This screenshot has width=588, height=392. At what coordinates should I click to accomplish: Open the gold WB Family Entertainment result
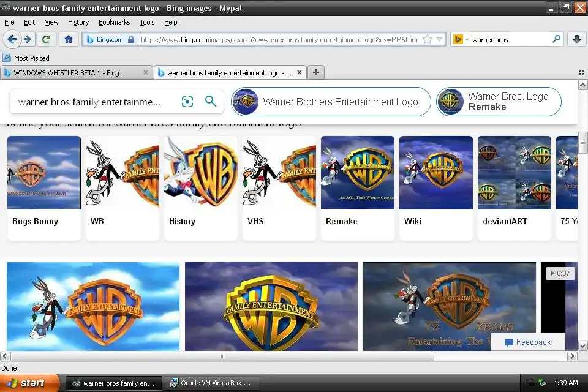click(x=271, y=306)
